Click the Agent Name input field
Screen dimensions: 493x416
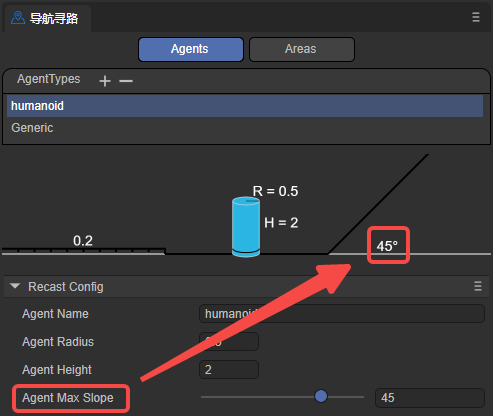[x=342, y=314]
